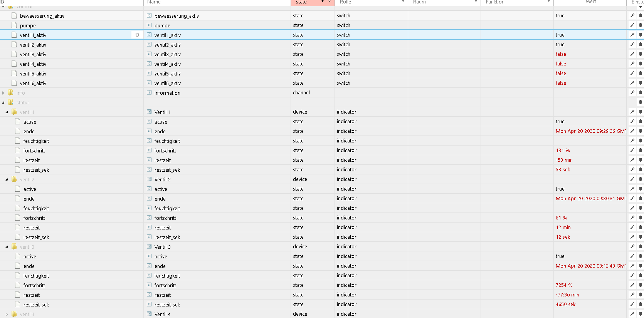The image size is (644, 318).
Task: Click the -53 min restzeit value
Action: [564, 160]
